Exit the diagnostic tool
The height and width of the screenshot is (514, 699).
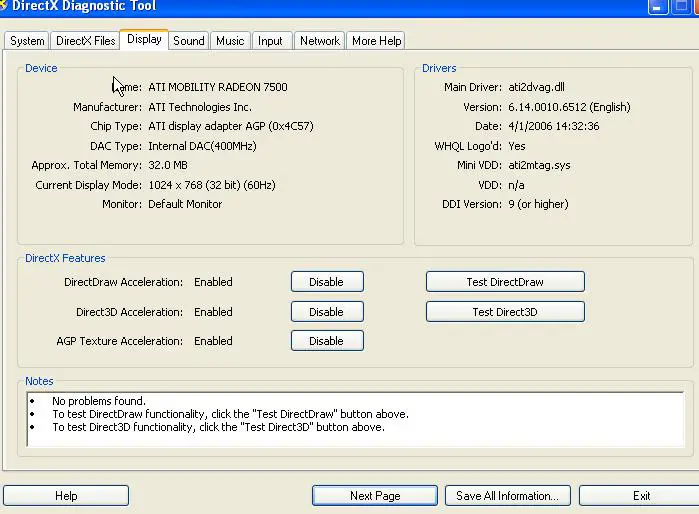pos(641,496)
